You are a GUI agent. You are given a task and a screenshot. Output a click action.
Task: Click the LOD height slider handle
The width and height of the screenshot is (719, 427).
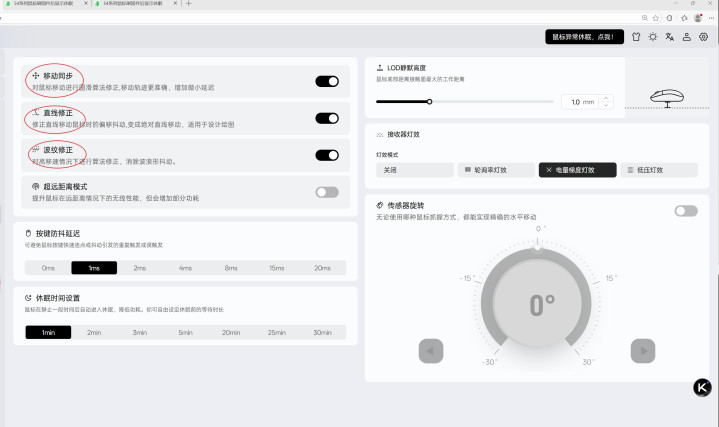click(x=429, y=102)
